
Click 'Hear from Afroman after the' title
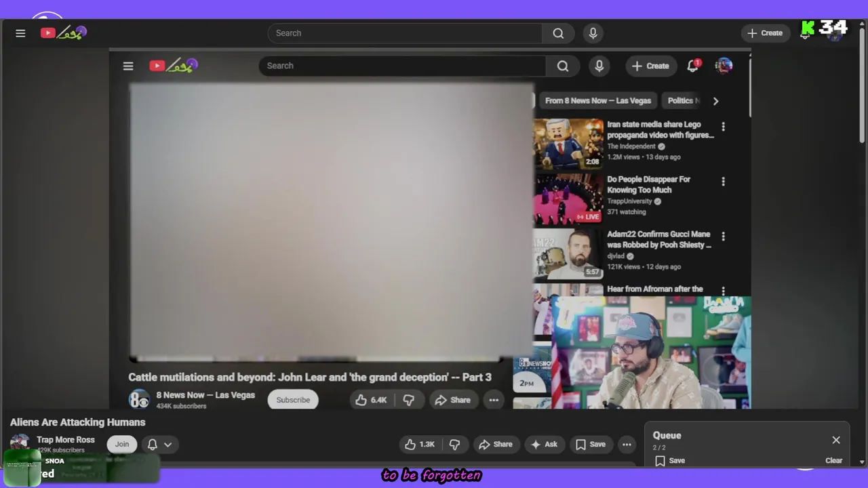654,289
